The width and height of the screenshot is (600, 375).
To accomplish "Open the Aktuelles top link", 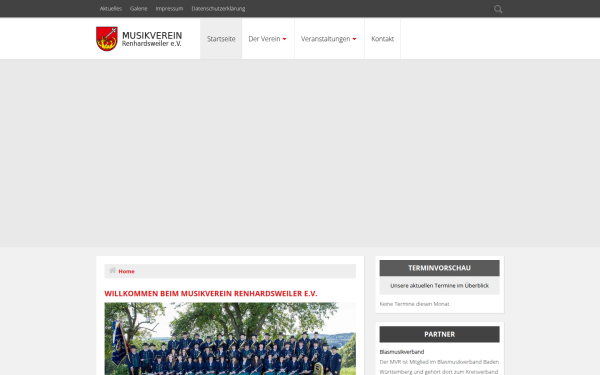I will 111,8.
